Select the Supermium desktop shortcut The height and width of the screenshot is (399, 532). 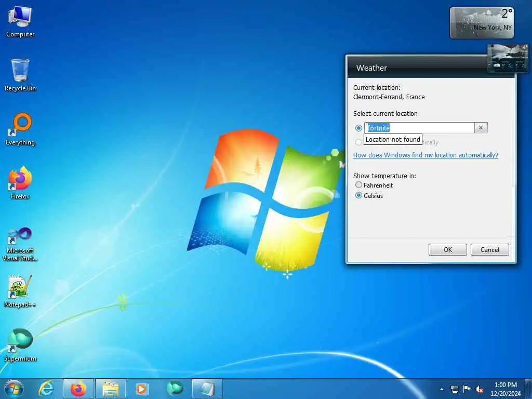[20, 345]
